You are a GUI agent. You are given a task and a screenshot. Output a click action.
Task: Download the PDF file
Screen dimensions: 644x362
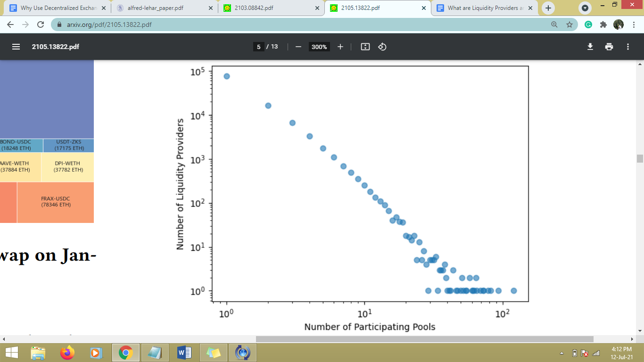click(x=590, y=47)
